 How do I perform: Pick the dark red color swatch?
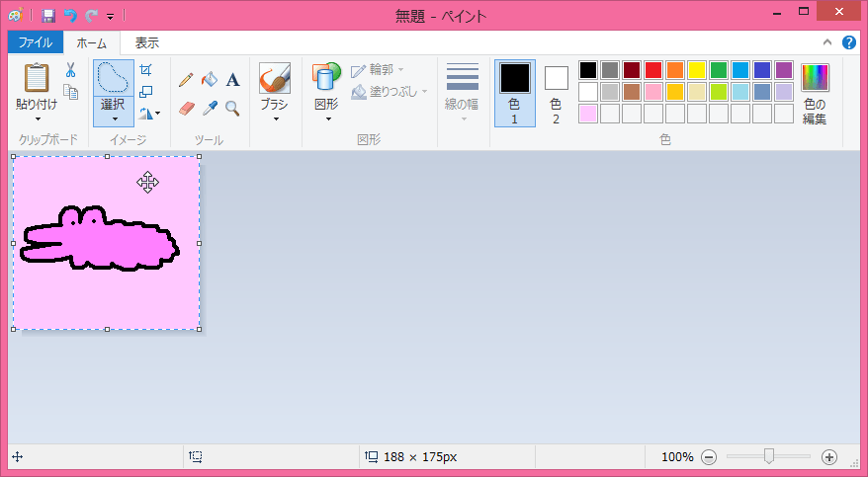[x=632, y=70]
